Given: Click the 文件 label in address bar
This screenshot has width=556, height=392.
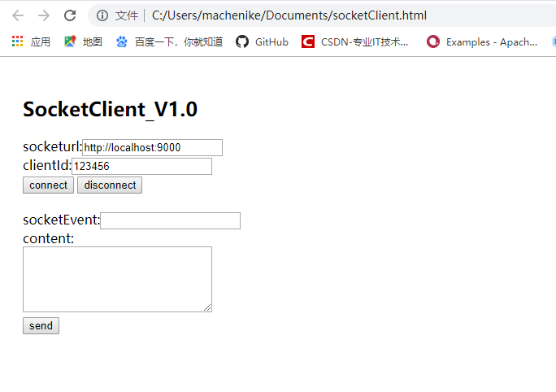Looking at the screenshot, I should [127, 15].
